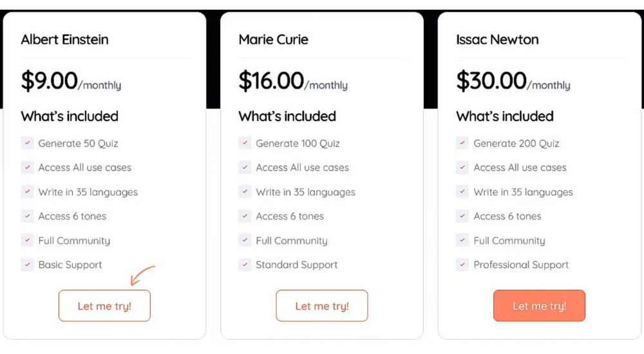Click check icon beside Access All use cases in Einstein plan
The height and width of the screenshot is (354, 644).
28,167
